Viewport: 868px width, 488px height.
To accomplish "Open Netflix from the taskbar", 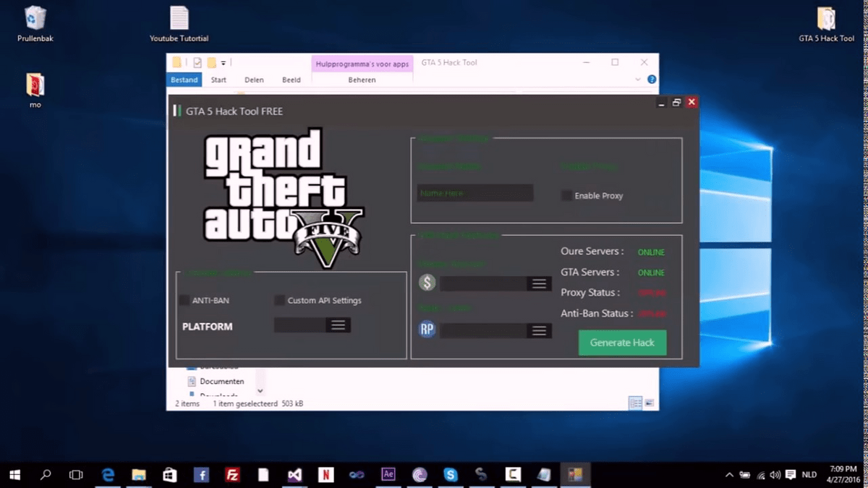I will pos(325,475).
